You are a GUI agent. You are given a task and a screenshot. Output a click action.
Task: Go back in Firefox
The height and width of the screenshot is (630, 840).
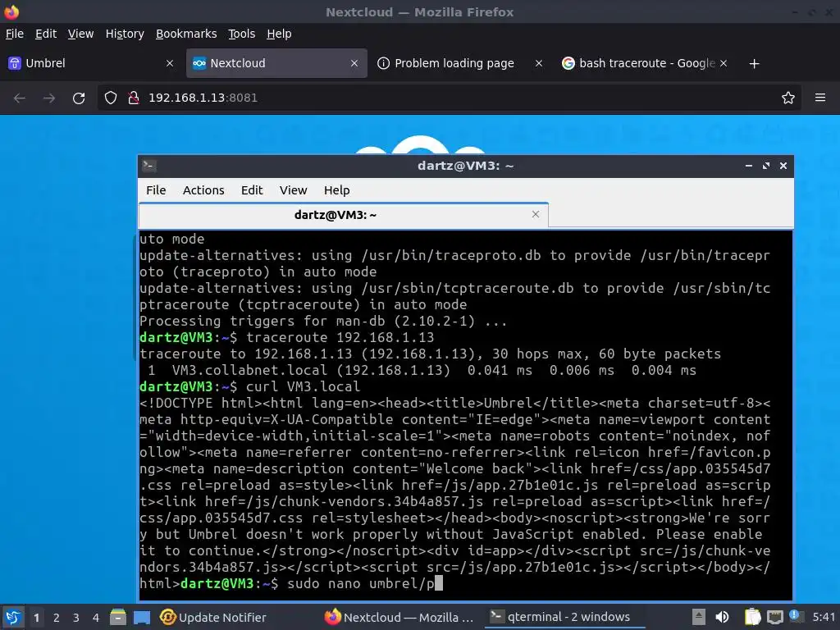(x=20, y=98)
